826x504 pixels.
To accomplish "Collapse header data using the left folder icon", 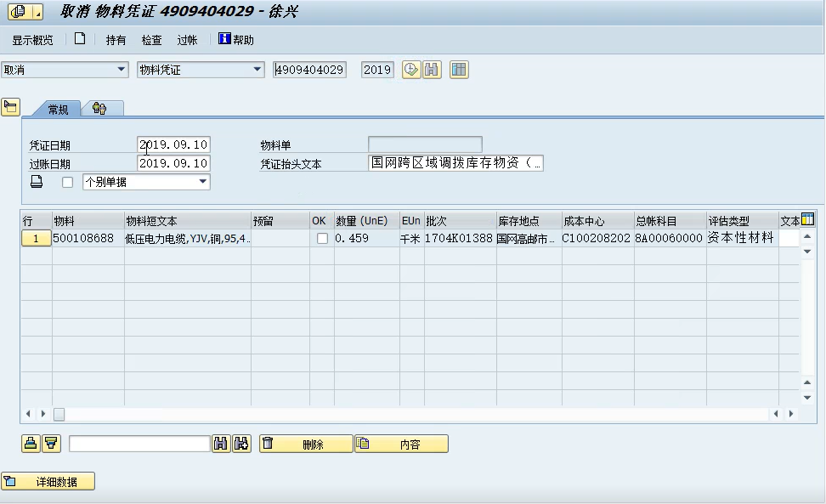I will 10,107.
